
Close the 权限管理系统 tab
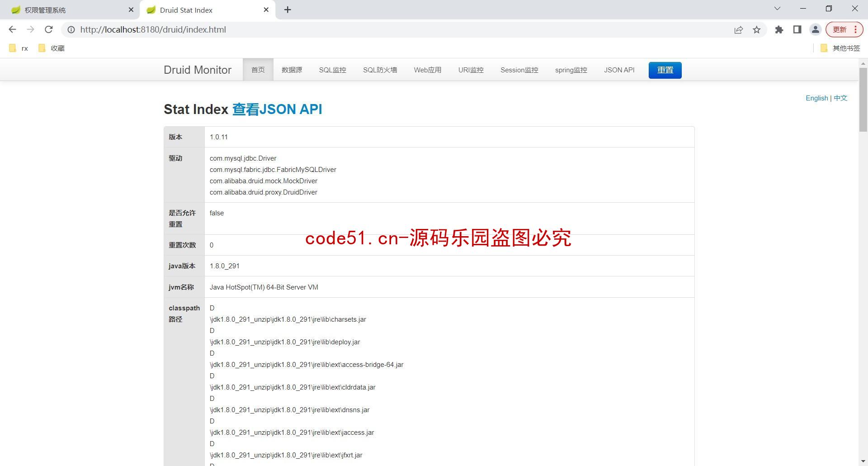(131, 10)
